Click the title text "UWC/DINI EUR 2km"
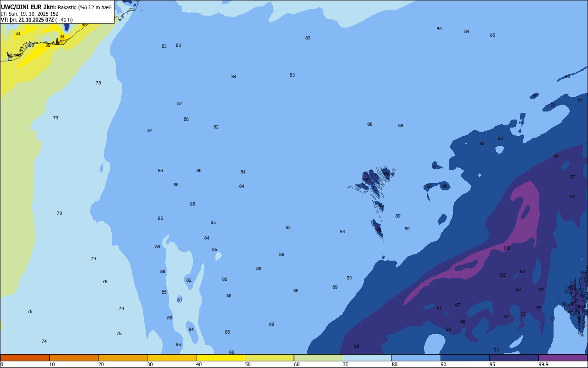588x368 pixels. tap(28, 6)
